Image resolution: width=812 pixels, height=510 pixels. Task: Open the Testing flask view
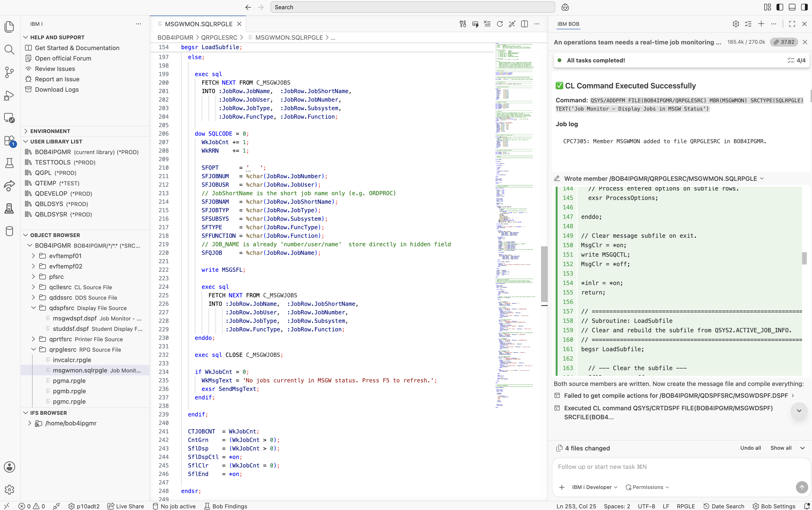(9, 163)
